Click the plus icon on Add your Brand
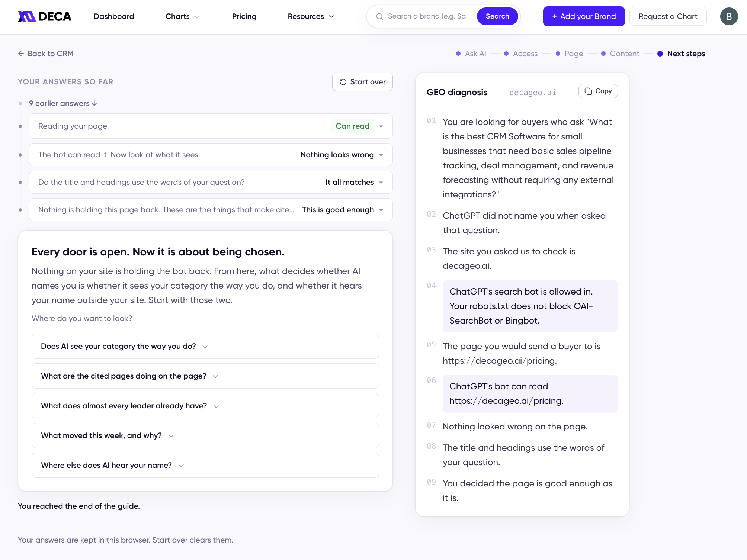This screenshot has height=560, width=747. [x=554, y=16]
